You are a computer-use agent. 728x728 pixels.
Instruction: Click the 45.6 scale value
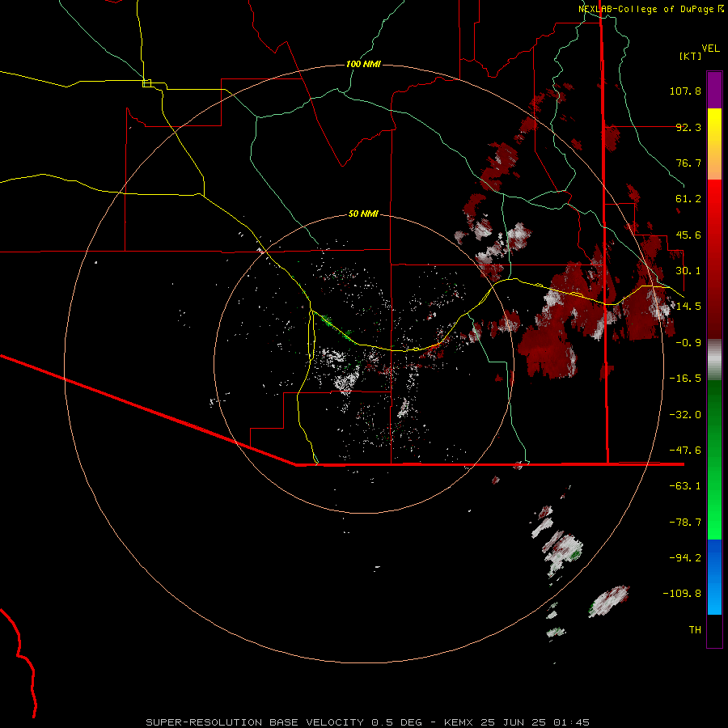[x=688, y=235]
